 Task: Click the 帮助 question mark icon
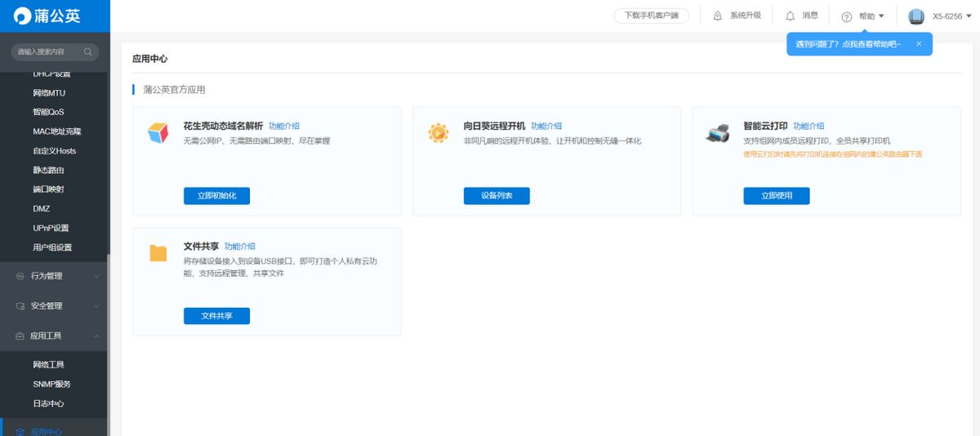tap(846, 16)
